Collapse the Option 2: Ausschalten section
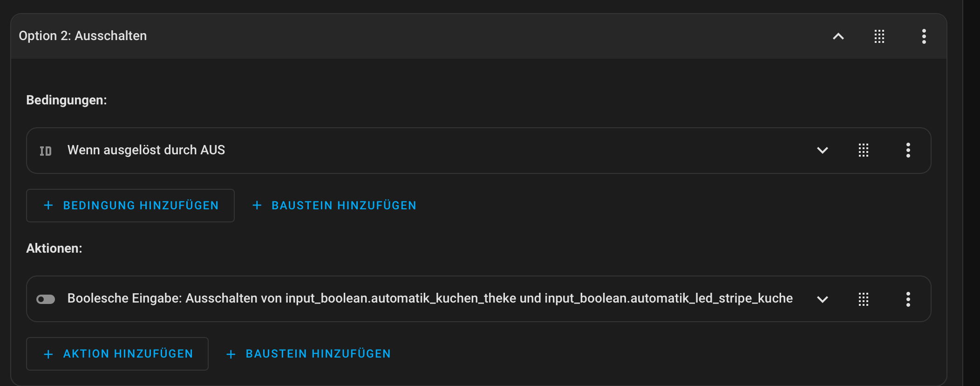 (x=838, y=36)
